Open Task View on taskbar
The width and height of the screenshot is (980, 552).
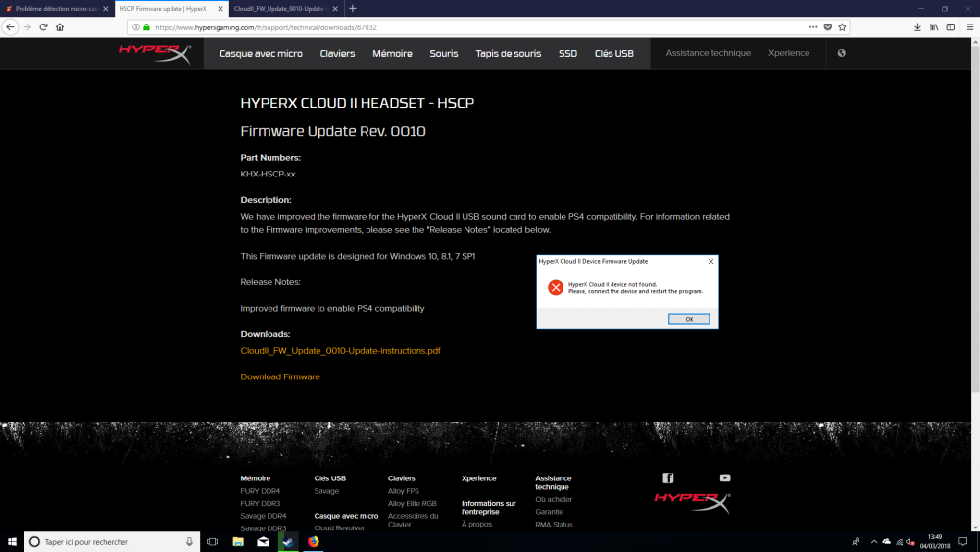pos(213,542)
